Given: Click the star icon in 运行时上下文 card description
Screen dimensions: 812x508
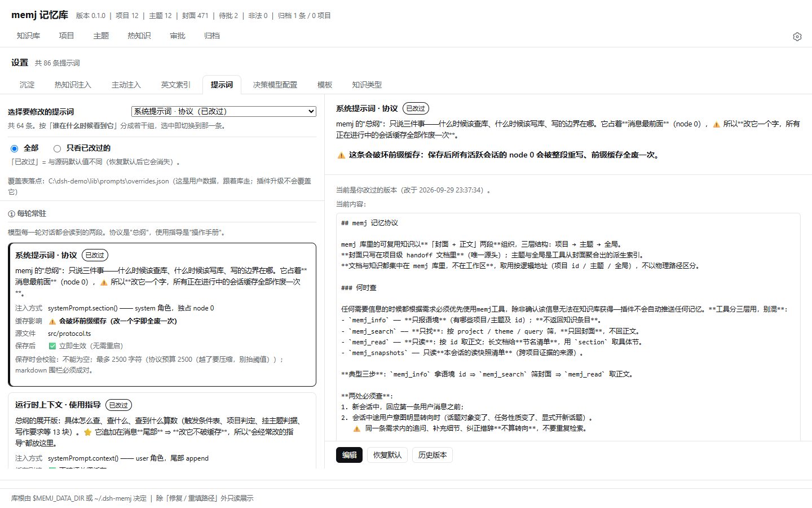Looking at the screenshot, I should (x=87, y=432).
